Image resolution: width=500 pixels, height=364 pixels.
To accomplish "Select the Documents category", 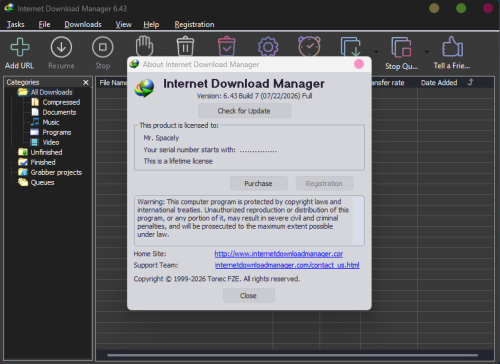I will (59, 112).
